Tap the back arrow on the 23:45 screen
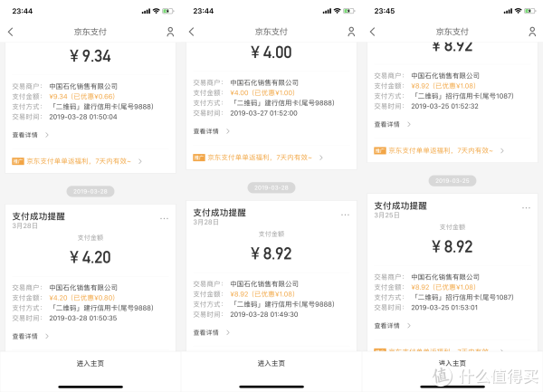 point(372,32)
